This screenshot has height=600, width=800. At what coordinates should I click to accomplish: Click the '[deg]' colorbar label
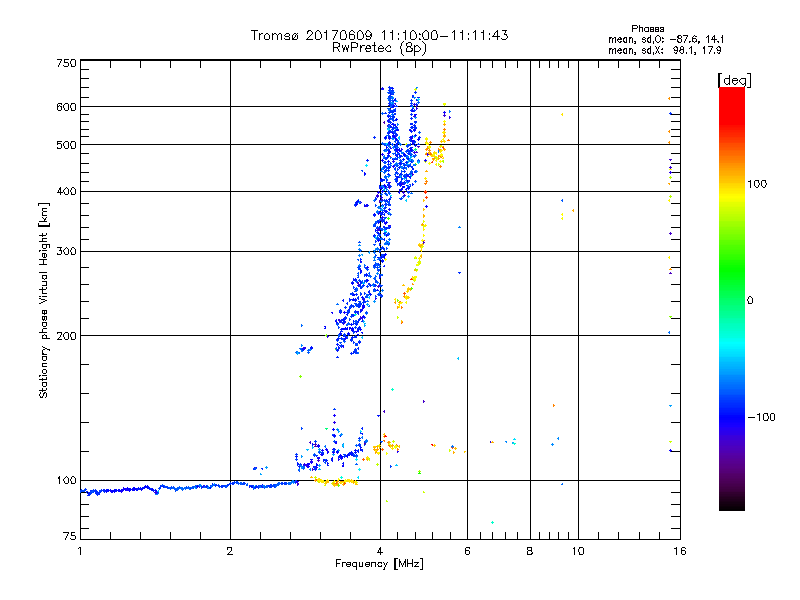734,81
